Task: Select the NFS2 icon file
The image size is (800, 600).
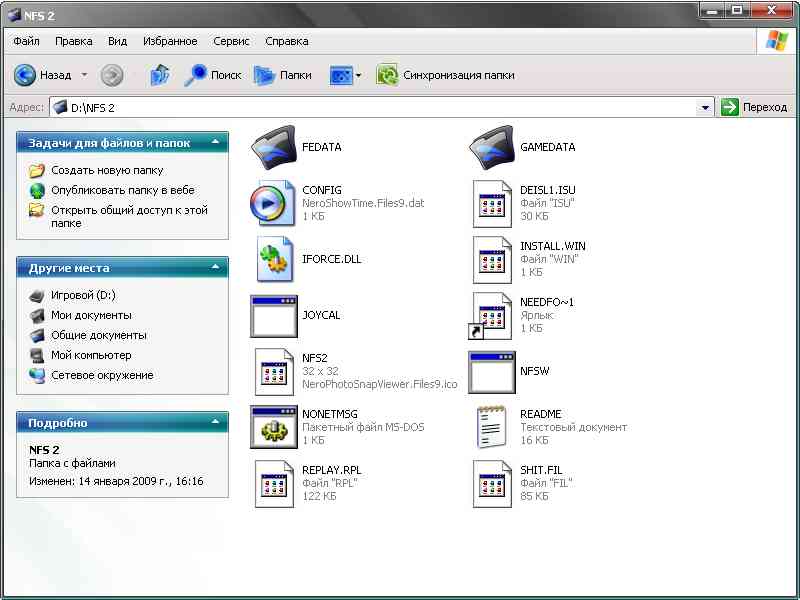Action: pyautogui.click(x=274, y=371)
